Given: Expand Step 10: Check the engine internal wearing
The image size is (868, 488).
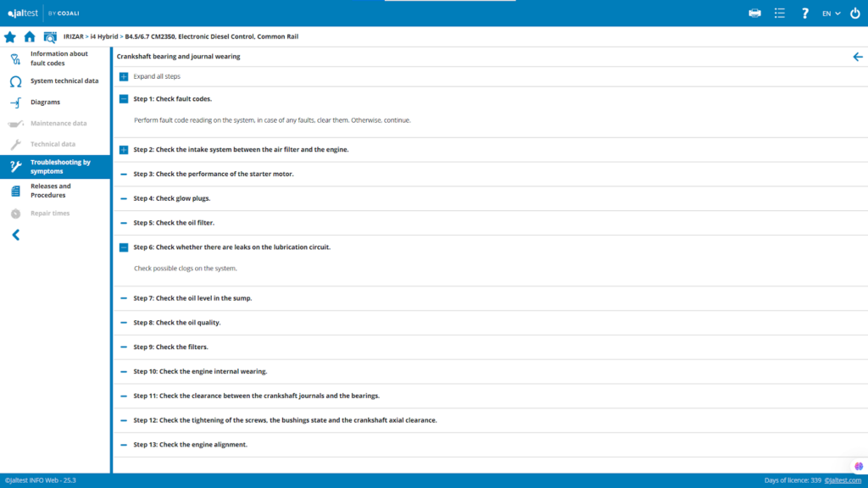Looking at the screenshot, I should click(x=124, y=372).
